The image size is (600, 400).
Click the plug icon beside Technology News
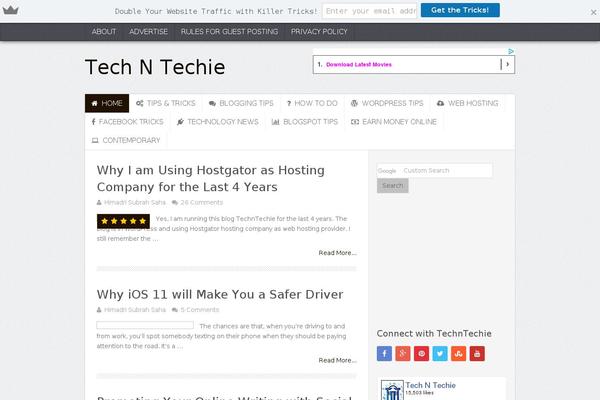click(x=180, y=122)
